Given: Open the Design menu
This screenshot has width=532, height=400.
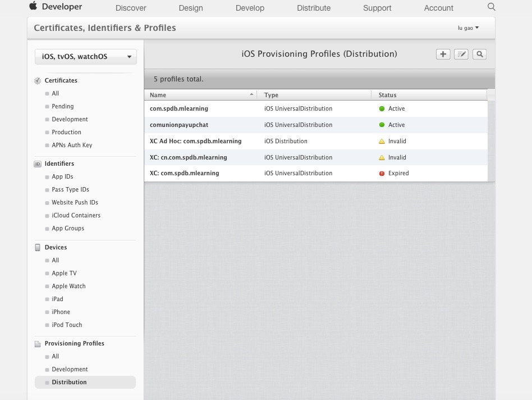Looking at the screenshot, I should click(x=191, y=8).
